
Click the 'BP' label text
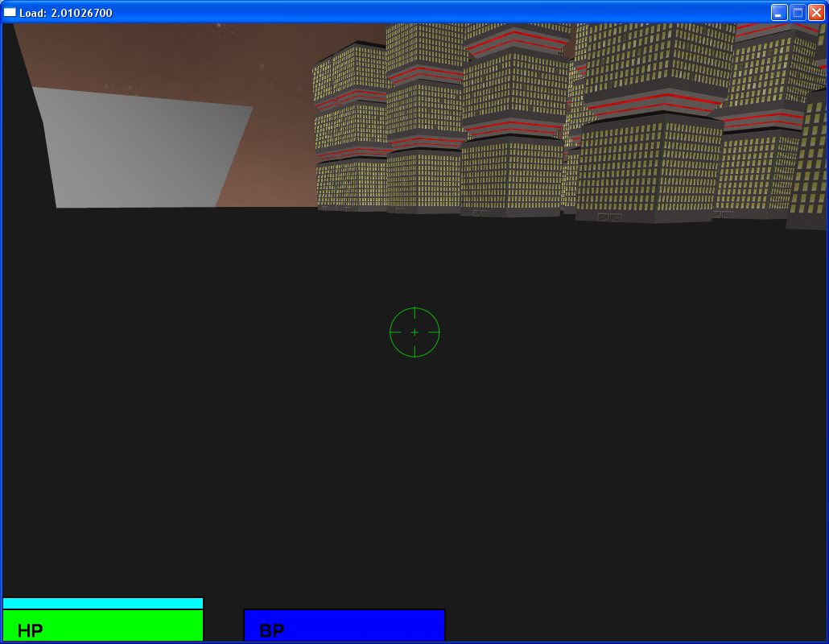point(272,630)
